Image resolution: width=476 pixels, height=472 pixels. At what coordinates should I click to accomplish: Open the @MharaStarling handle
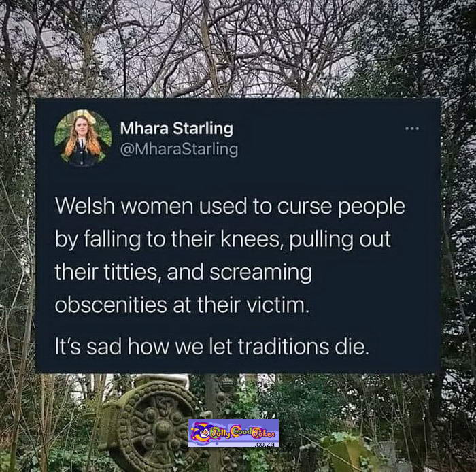tap(179, 150)
